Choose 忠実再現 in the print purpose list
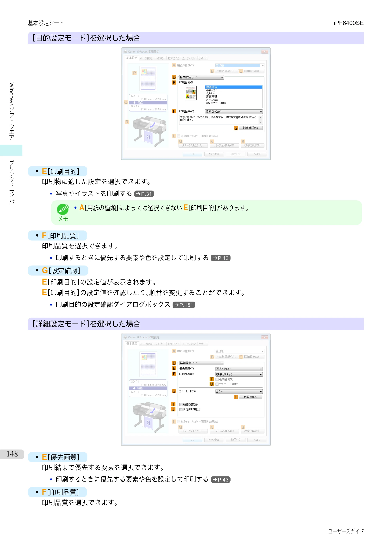The image size is (392, 554). (211, 97)
